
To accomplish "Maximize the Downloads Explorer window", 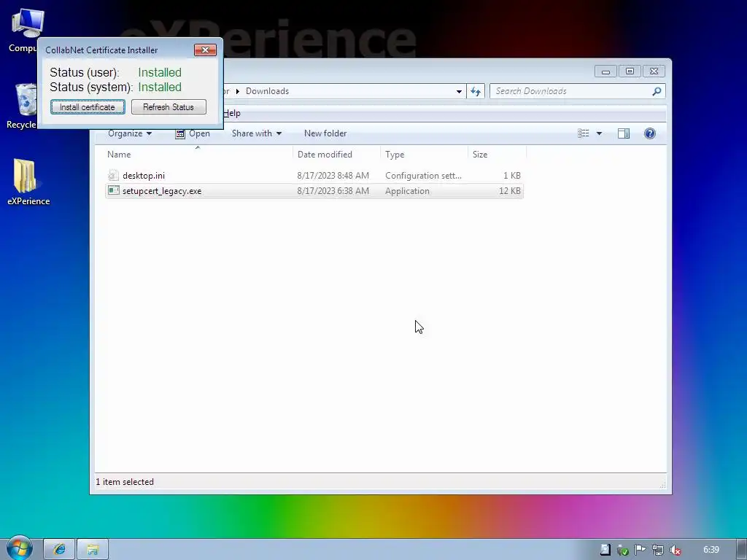I will (630, 71).
